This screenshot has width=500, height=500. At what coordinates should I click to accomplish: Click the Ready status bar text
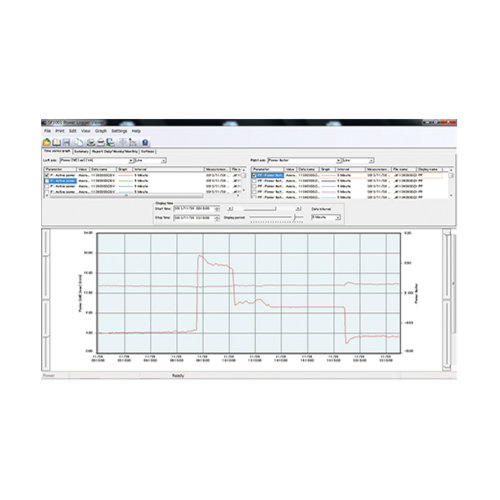tap(178, 376)
